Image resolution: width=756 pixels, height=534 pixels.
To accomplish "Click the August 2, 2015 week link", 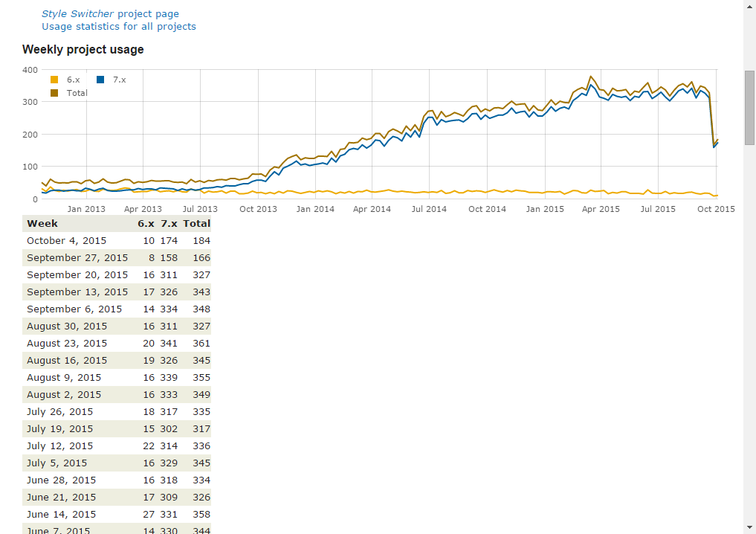I will [x=62, y=394].
